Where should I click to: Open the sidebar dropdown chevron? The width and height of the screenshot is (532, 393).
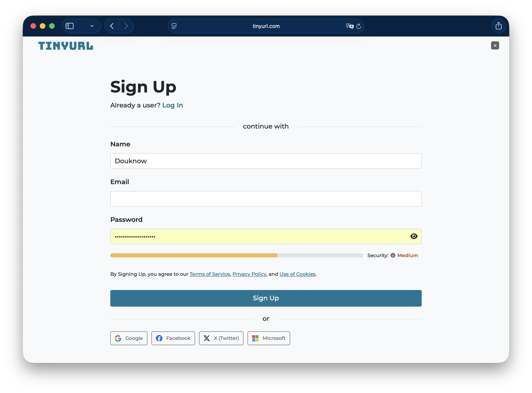(x=92, y=26)
